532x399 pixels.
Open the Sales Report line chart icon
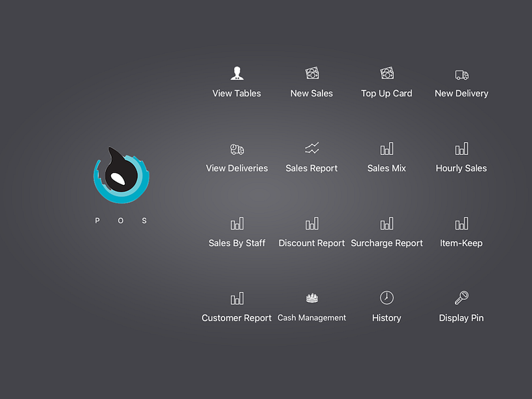point(312,148)
